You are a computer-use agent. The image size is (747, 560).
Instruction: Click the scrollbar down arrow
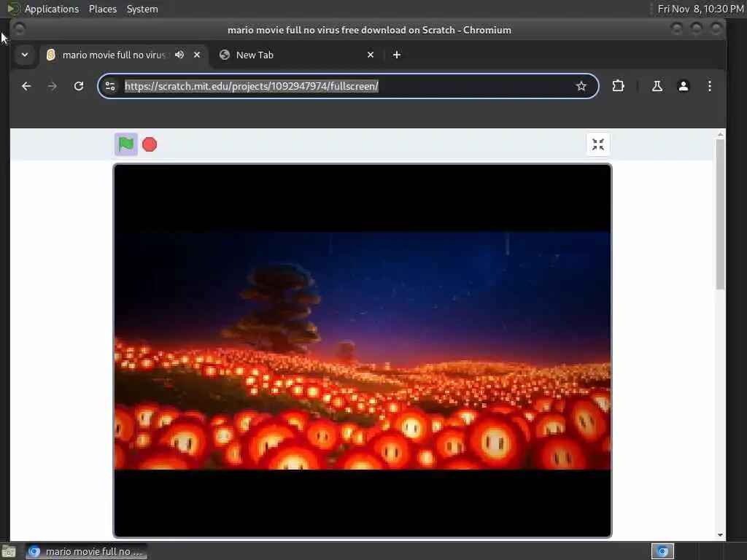(720, 535)
